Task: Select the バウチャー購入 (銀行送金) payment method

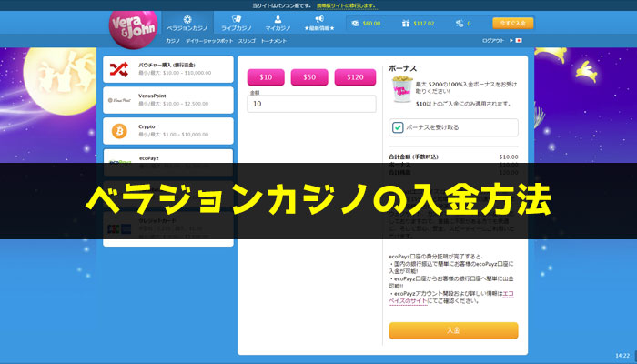Action: (168, 69)
